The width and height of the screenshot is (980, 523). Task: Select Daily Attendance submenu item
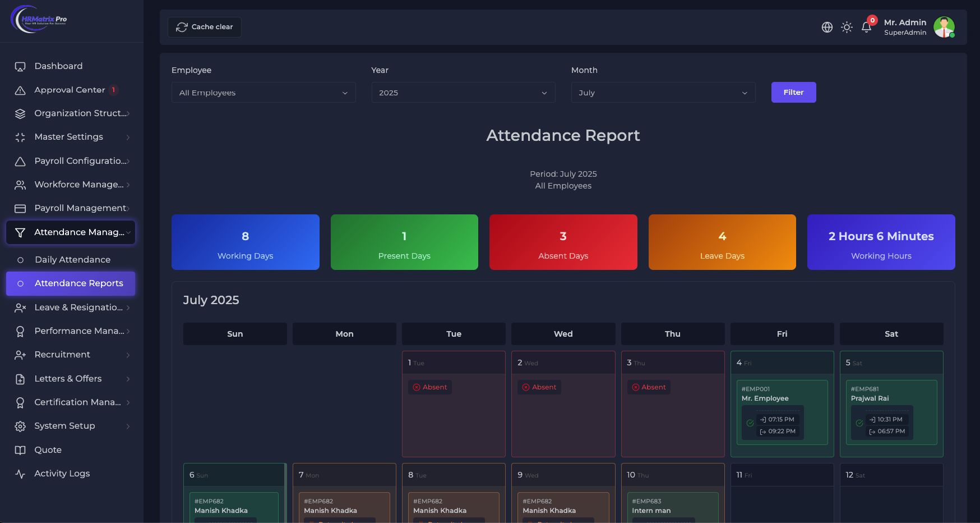[x=72, y=260]
